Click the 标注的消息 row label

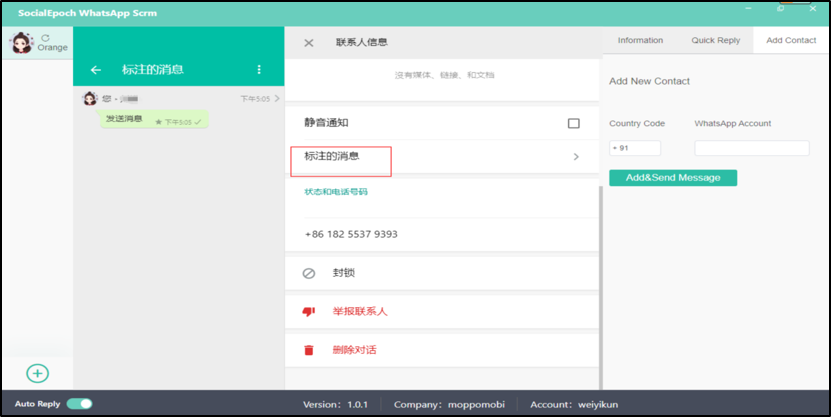332,156
